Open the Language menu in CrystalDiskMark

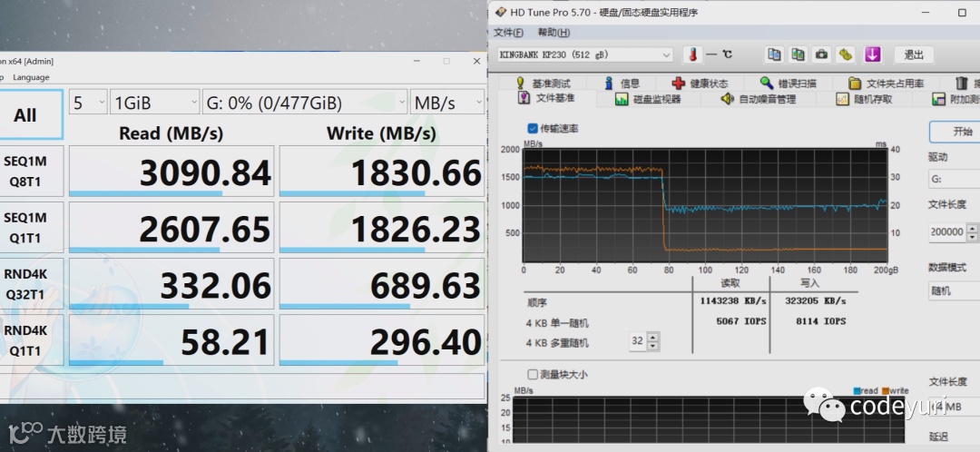click(x=31, y=77)
